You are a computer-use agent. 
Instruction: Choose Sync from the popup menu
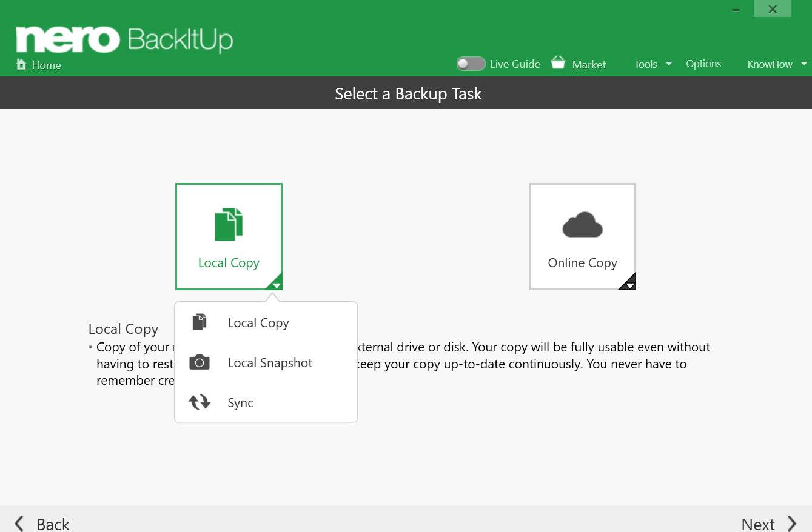pyautogui.click(x=266, y=403)
